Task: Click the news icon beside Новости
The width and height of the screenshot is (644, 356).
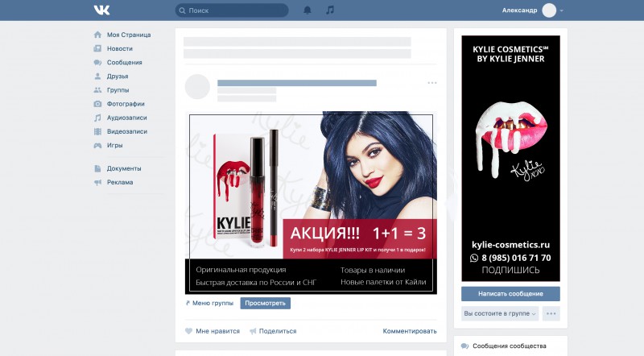Action: coord(97,48)
